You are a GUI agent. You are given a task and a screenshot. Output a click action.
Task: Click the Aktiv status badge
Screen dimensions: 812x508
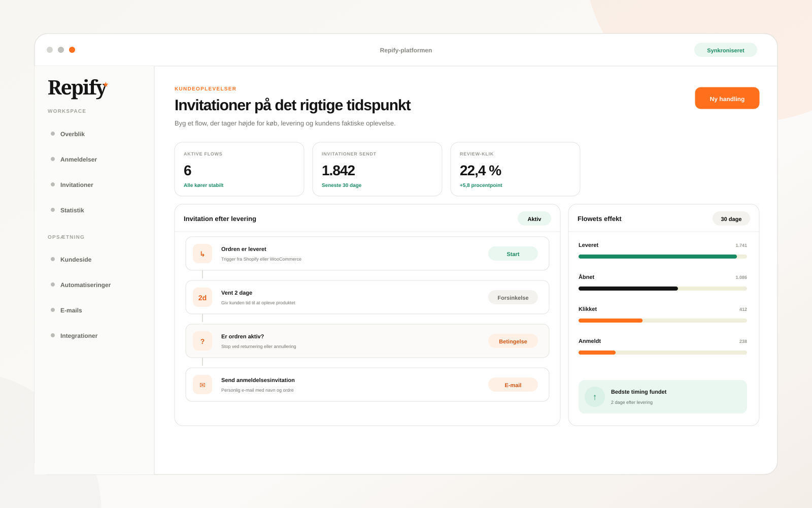(x=534, y=218)
